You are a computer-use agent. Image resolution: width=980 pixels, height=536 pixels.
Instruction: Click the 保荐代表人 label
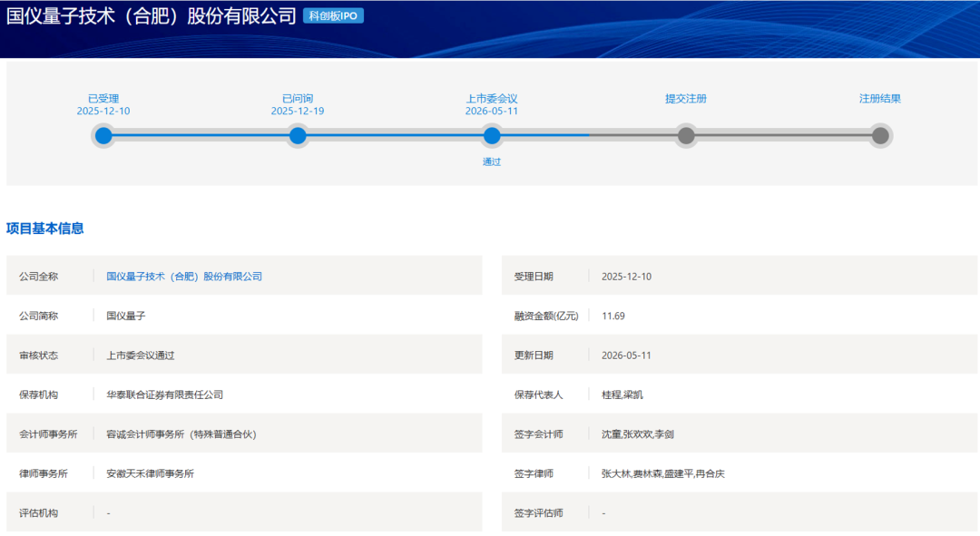tap(538, 395)
